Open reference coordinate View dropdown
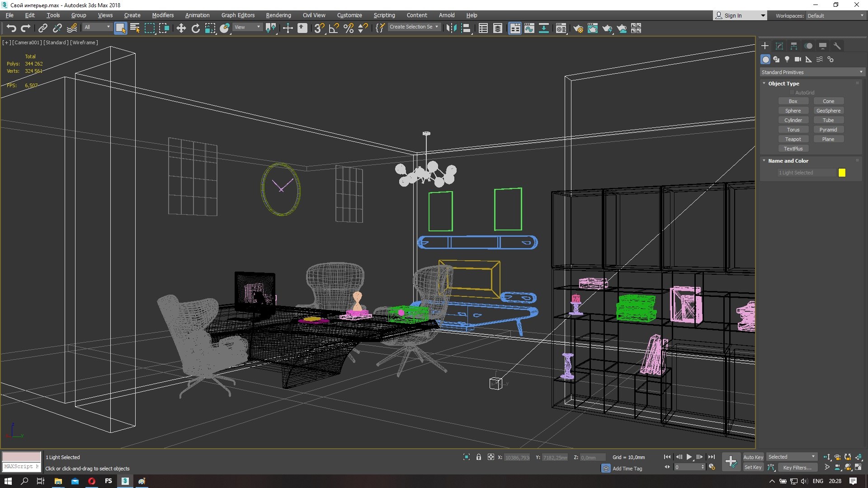The width and height of the screenshot is (868, 488). [x=247, y=27]
